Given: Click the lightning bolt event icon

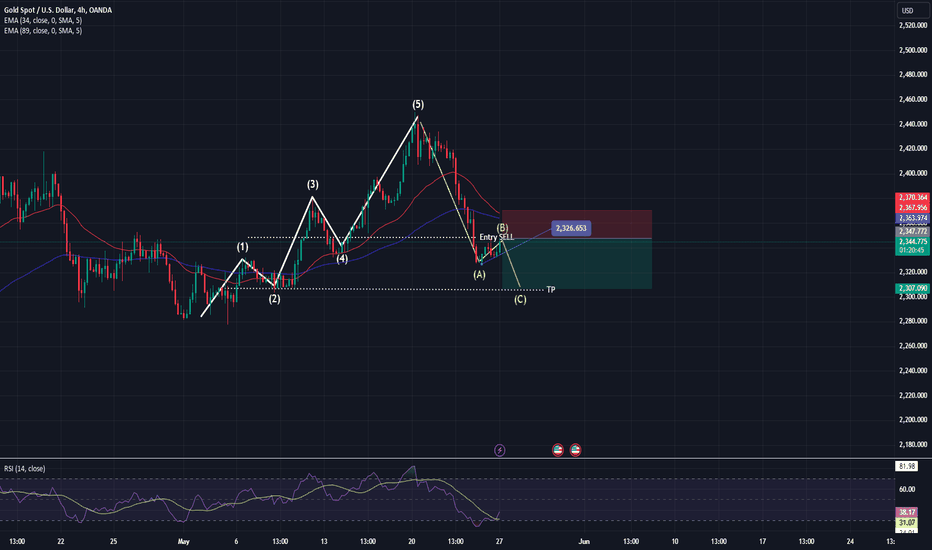Looking at the screenshot, I should 500,450.
